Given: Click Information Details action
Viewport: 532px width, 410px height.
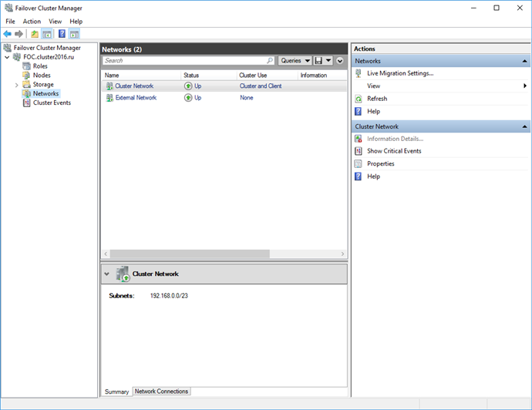Looking at the screenshot, I should tap(395, 139).
